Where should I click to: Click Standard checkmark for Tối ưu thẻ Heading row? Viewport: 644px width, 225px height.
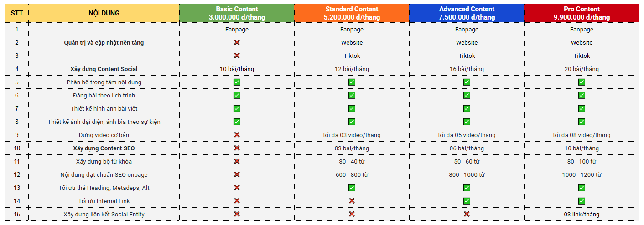tap(352, 188)
